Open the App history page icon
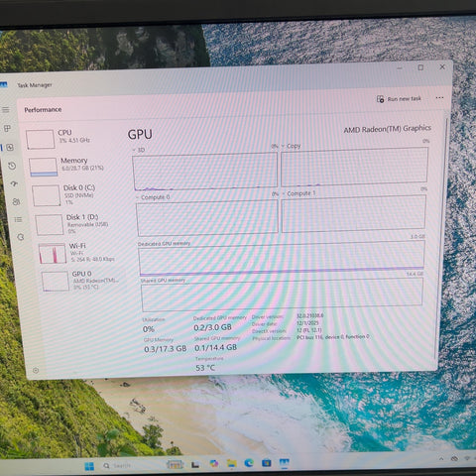Viewport: 476px width, 476px height. tap(12, 166)
